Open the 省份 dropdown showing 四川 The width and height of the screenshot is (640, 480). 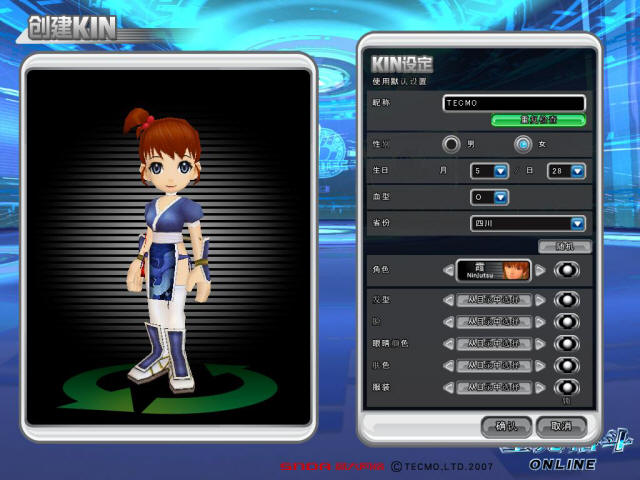click(x=528, y=224)
